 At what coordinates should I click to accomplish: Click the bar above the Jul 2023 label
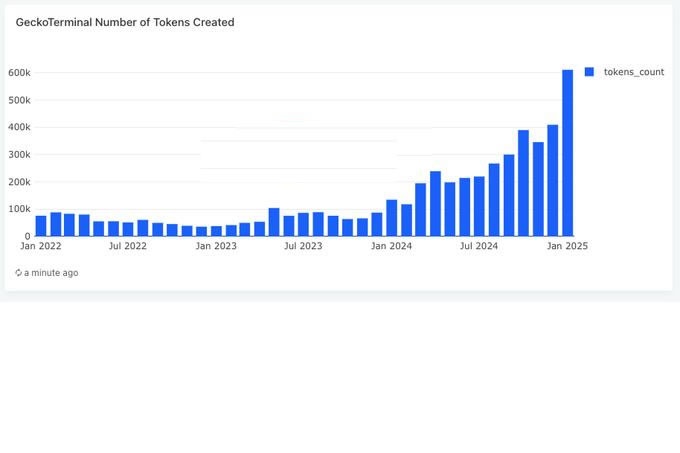click(x=304, y=224)
